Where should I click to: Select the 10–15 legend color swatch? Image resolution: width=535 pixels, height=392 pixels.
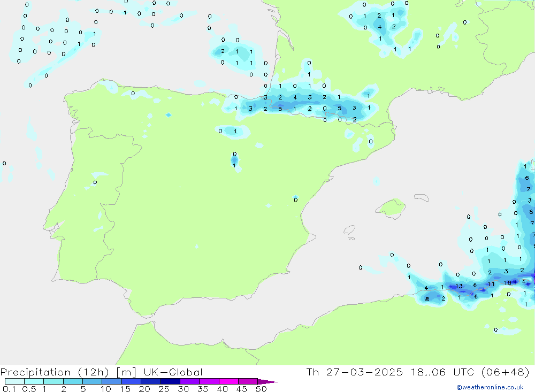point(112,381)
